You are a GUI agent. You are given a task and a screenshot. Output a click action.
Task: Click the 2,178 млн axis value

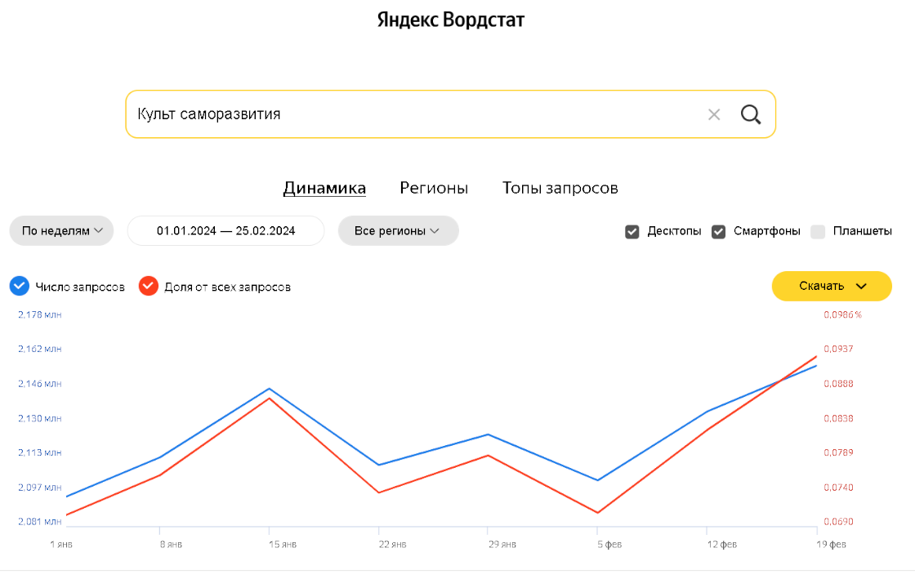(40, 314)
